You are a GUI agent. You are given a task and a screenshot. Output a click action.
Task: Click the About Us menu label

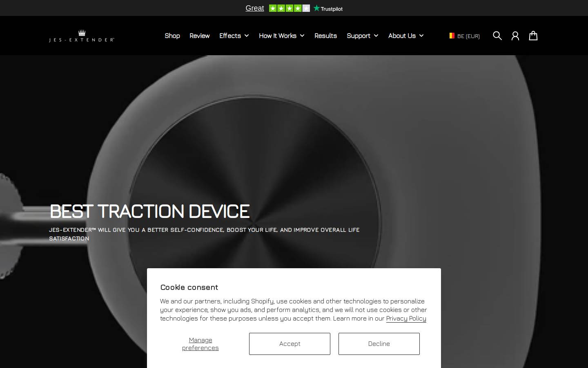pyautogui.click(x=402, y=36)
